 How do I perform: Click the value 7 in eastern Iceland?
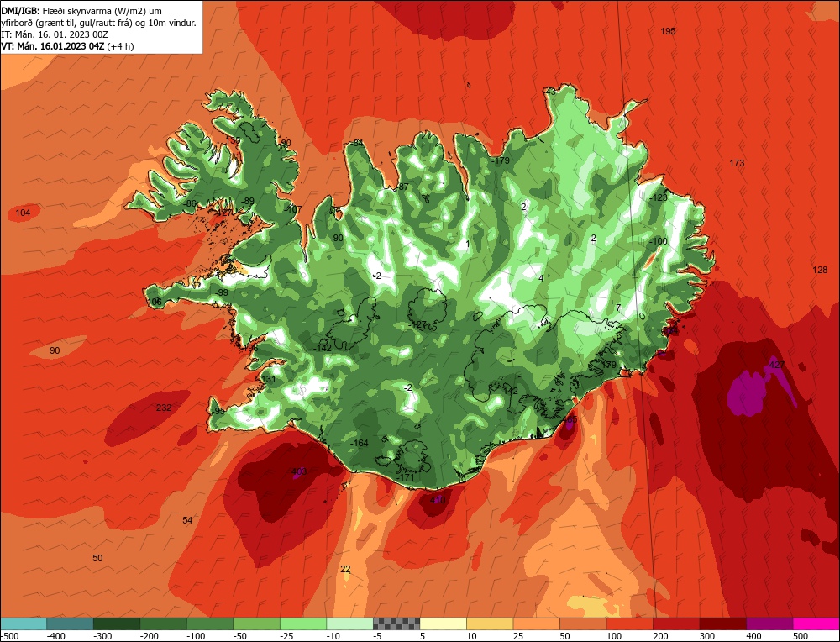click(x=618, y=308)
